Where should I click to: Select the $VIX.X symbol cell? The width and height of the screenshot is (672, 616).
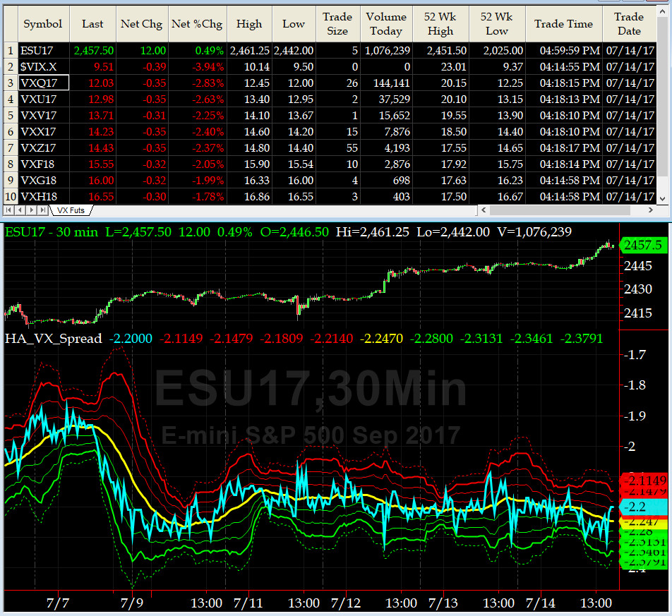44,67
